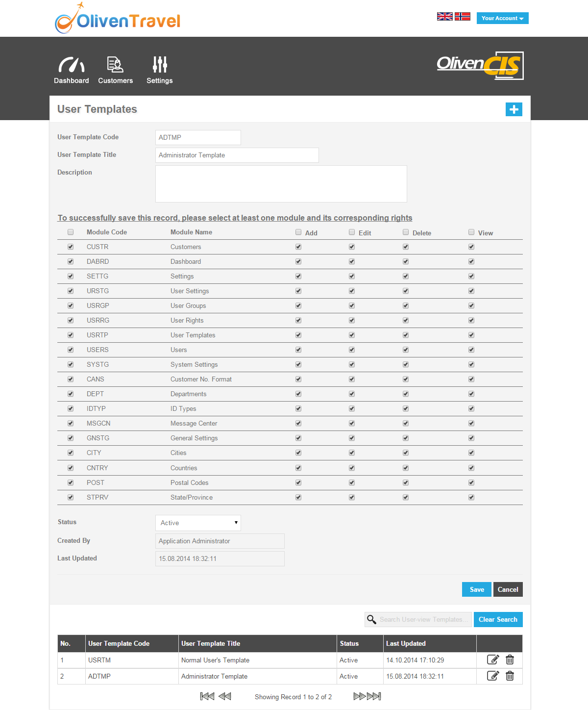
Task: Click the OlivenTravel logo
Action: tap(118, 19)
